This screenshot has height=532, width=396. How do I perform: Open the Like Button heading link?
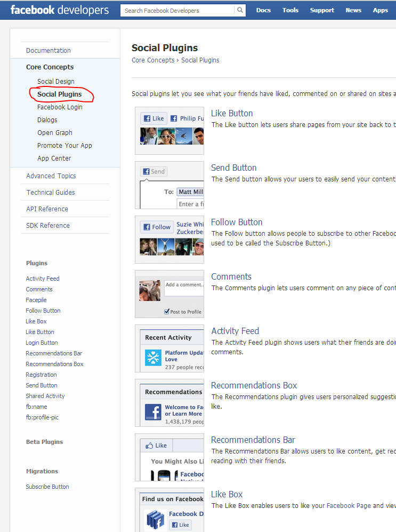pos(232,113)
